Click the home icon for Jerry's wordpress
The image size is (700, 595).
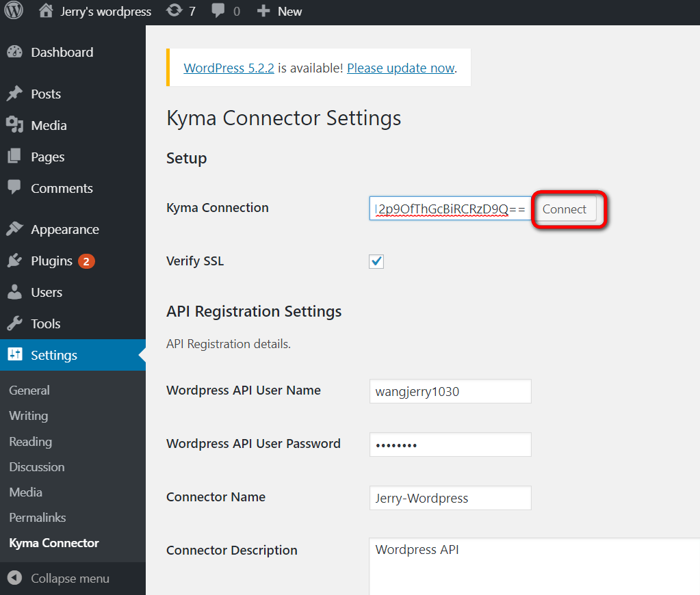coord(46,11)
